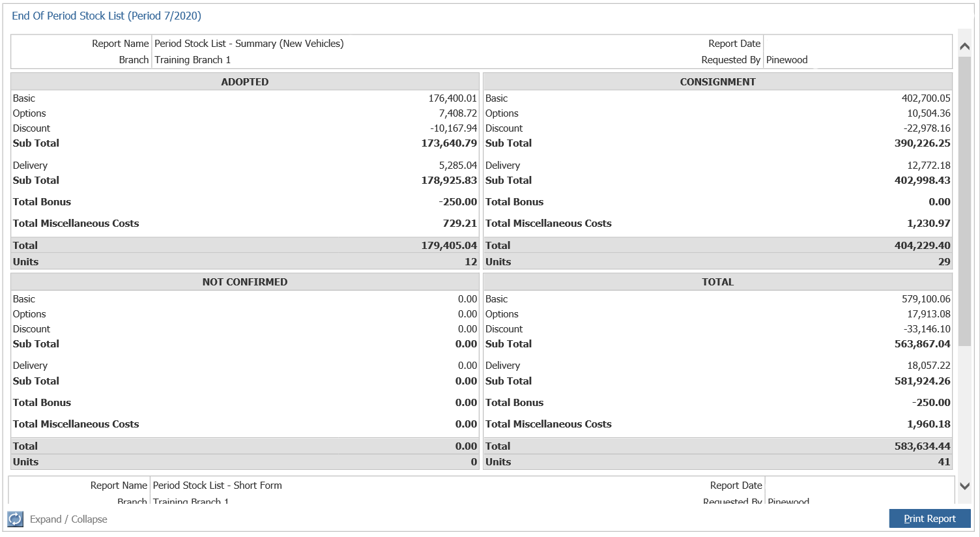
Task: Click Consignment Units value 29
Action: tap(944, 262)
